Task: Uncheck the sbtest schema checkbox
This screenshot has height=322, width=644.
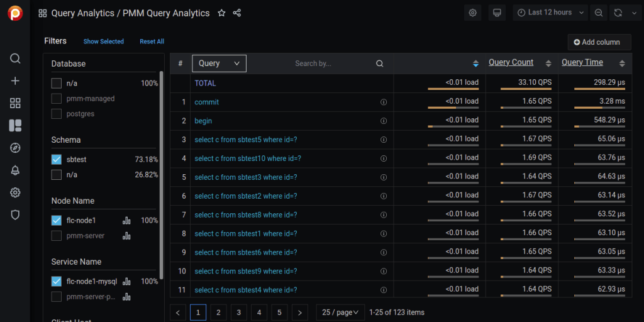Action: click(57, 160)
